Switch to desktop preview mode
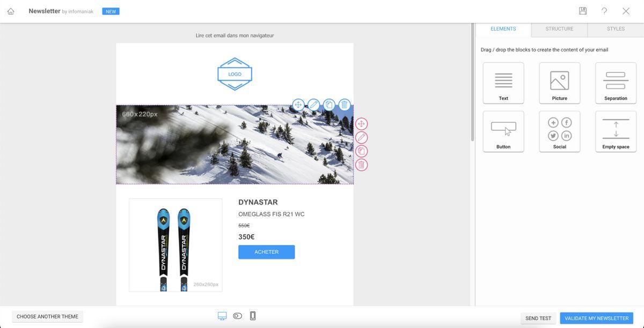Image resolution: width=644 pixels, height=328 pixels. [222, 316]
